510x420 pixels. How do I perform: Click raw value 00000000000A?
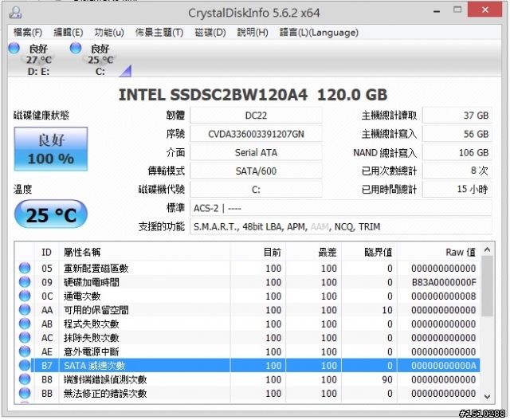pos(444,366)
